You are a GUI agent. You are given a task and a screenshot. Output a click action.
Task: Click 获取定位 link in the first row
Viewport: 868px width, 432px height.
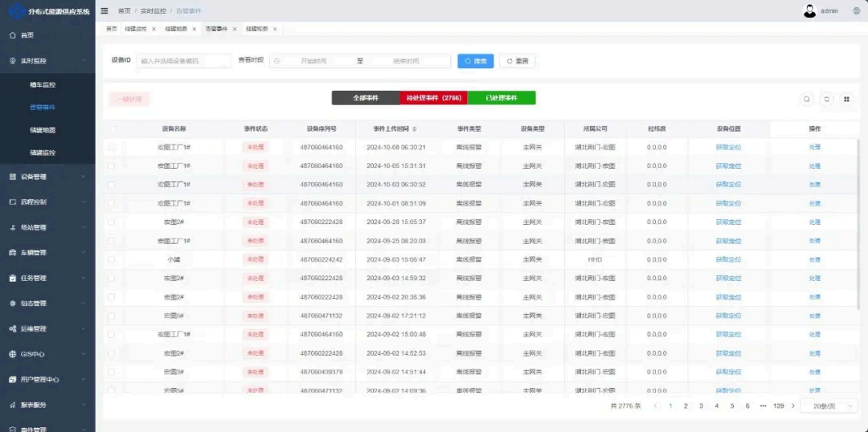coord(728,147)
